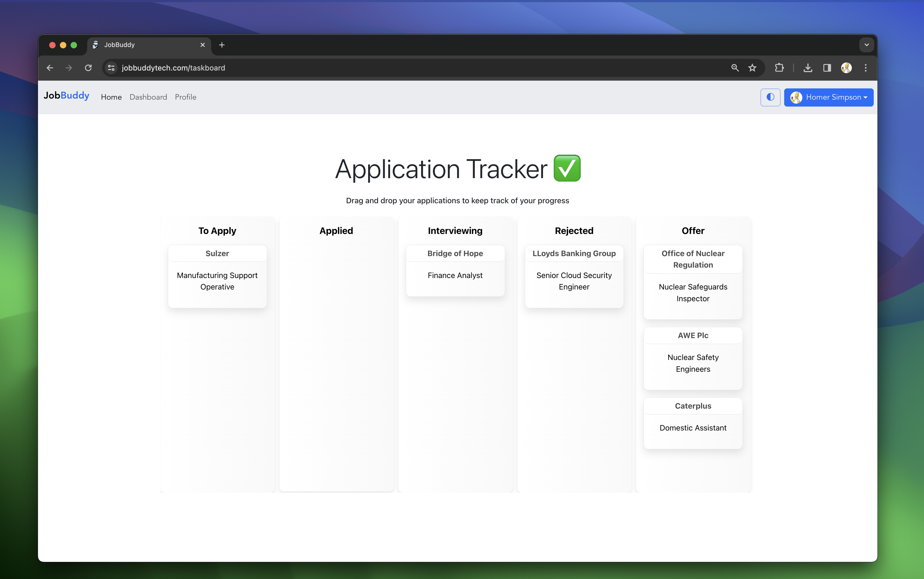Image resolution: width=924 pixels, height=579 pixels.
Task: Open the Profile nav link
Action: pos(186,97)
